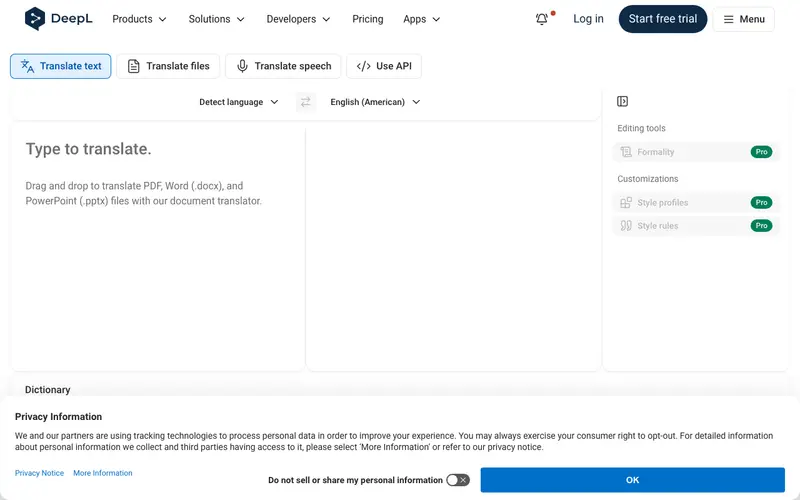Viewport: 800px width, 500px height.
Task: Toggle Do not sell my personal information
Action: pos(458,480)
